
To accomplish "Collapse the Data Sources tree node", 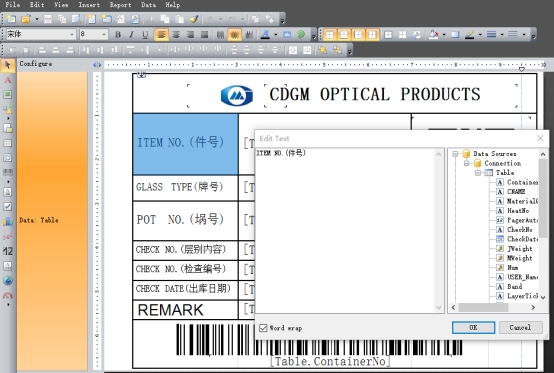I will point(455,154).
